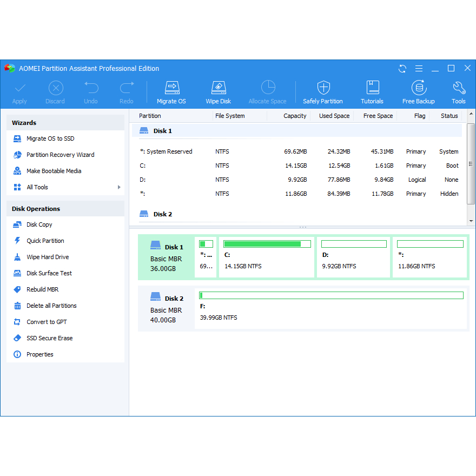
Task: Launch Safely Partition from the toolbar
Action: (323, 92)
